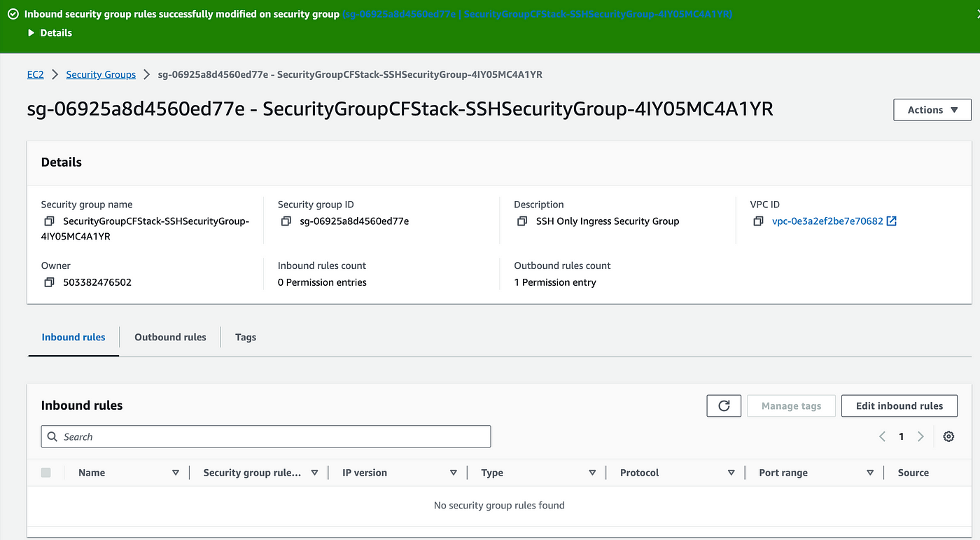This screenshot has width=980, height=540.
Task: Click the Type column header
Action: [492, 473]
